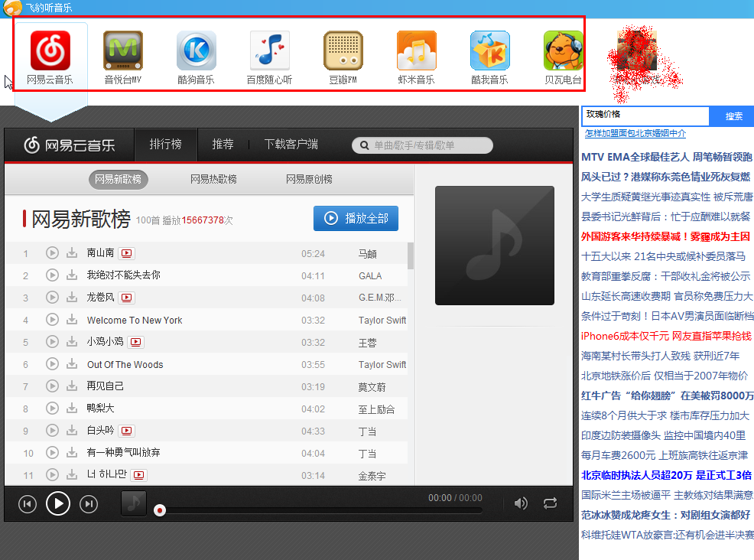Open the 虾米音乐 app icon

(417, 51)
